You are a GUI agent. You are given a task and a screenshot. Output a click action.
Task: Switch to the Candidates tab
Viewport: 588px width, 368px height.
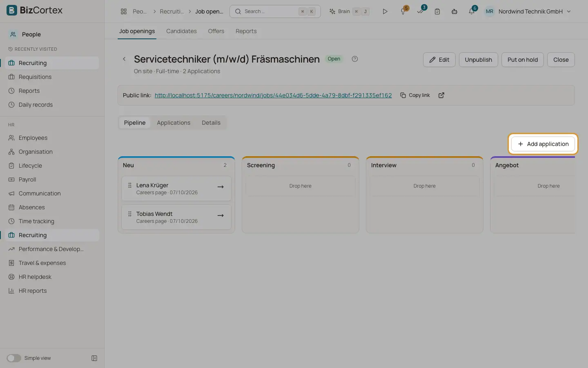click(181, 31)
